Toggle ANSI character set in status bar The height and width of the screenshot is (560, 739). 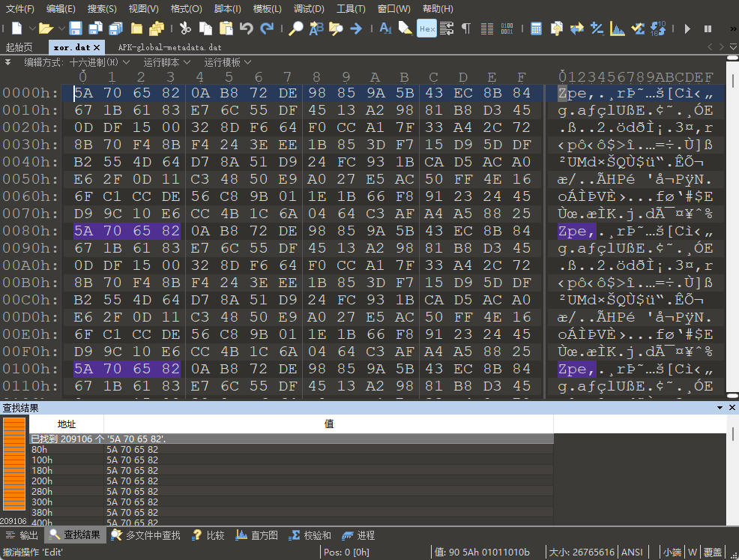[632, 551]
